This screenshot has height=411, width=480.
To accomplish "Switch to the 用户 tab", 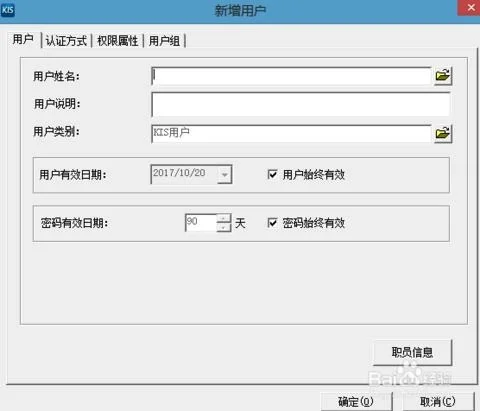I will 23,40.
